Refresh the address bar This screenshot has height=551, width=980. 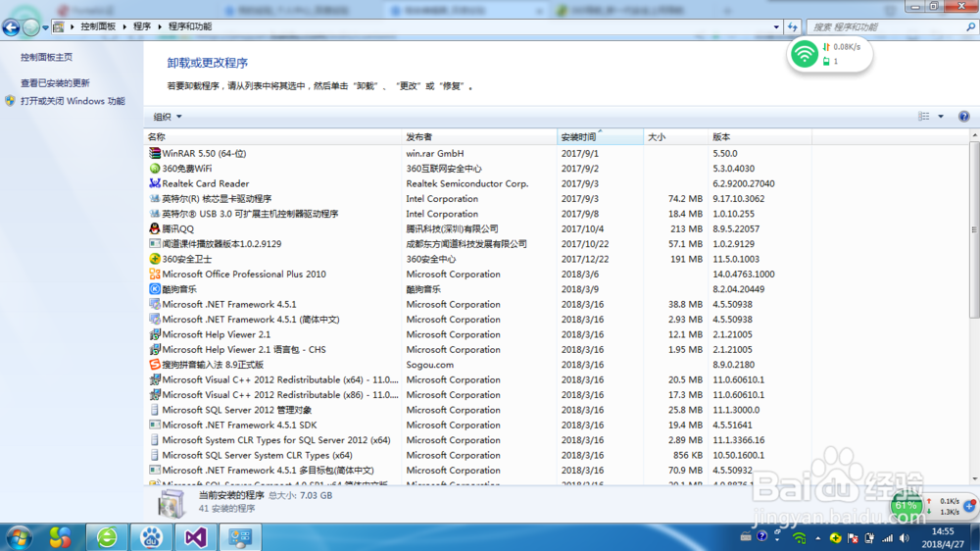[x=793, y=26]
